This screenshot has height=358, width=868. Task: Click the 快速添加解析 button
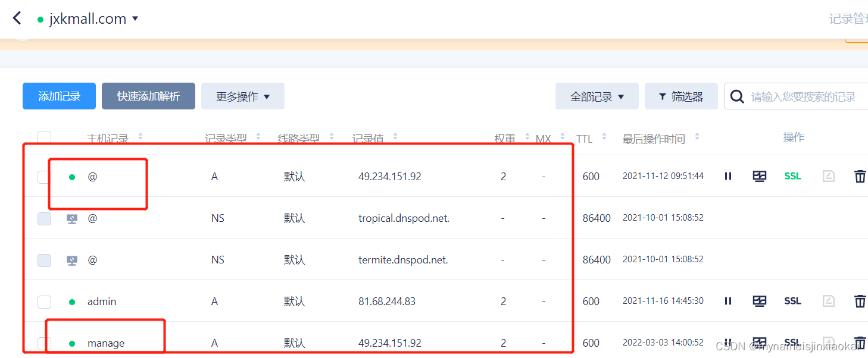pyautogui.click(x=148, y=96)
